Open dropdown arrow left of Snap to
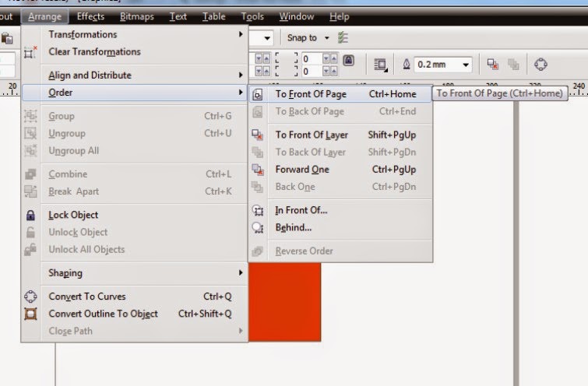The width and height of the screenshot is (588, 386). [267, 38]
